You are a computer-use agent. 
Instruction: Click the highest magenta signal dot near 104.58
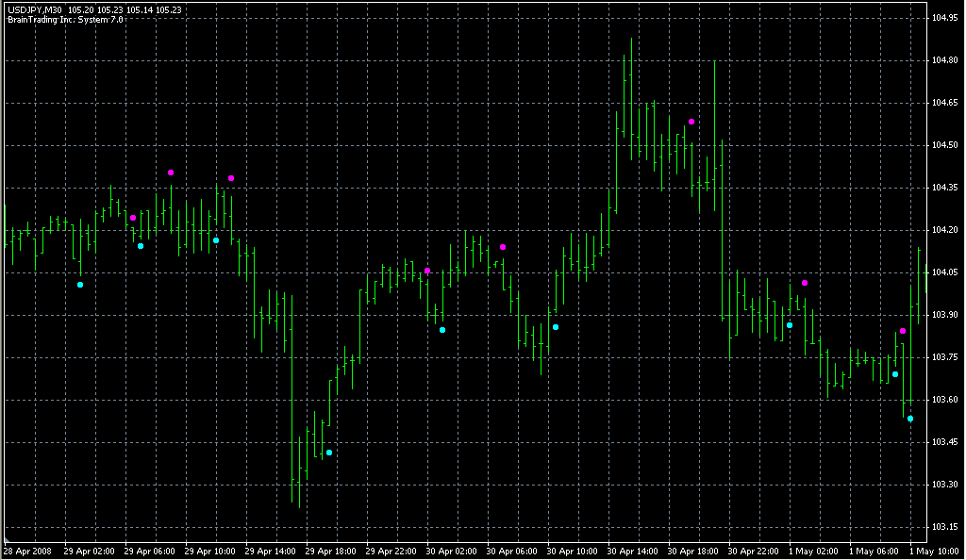click(691, 122)
